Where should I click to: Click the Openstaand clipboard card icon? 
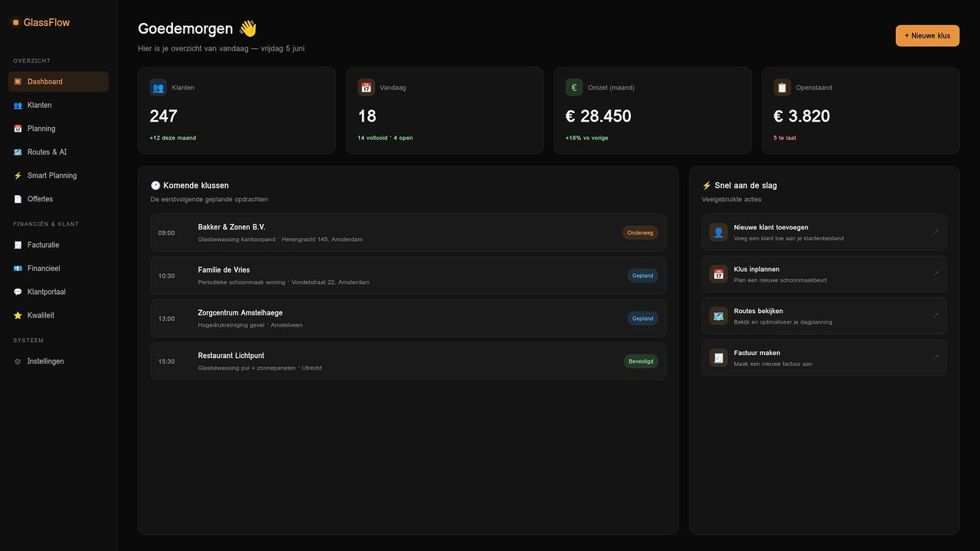point(782,87)
